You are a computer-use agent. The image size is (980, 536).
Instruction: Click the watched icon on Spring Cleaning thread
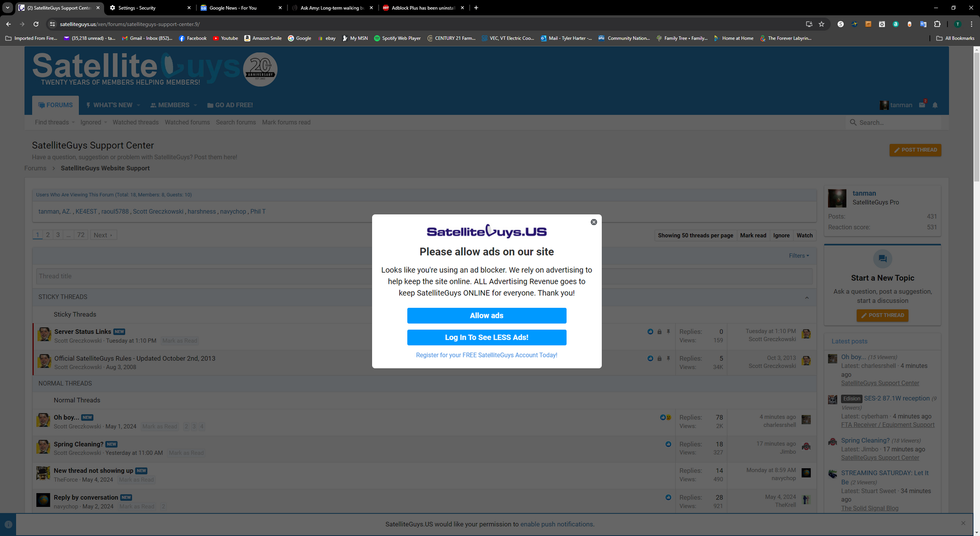668,445
